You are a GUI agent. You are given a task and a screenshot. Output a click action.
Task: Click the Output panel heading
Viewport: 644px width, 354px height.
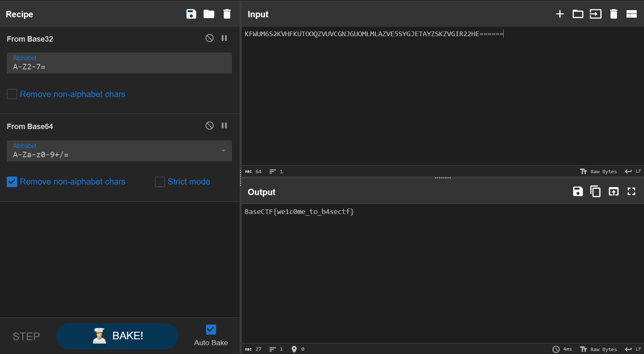point(261,192)
